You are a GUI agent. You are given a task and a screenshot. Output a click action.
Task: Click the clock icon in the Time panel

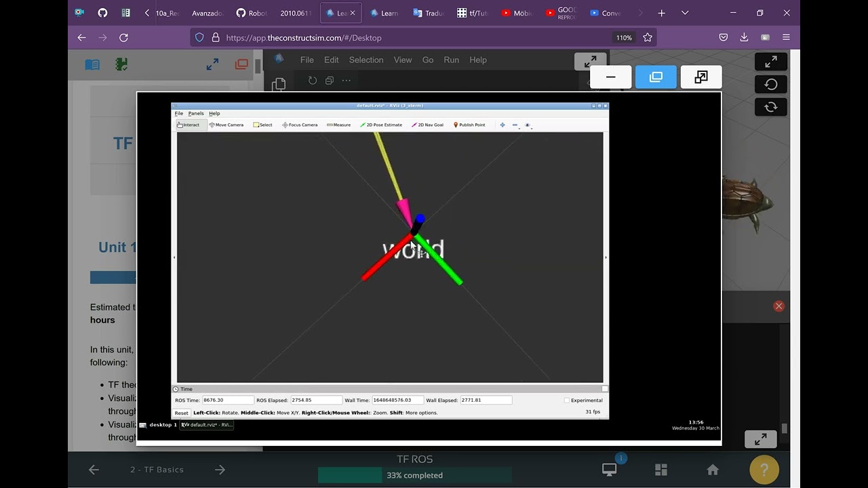(x=176, y=389)
